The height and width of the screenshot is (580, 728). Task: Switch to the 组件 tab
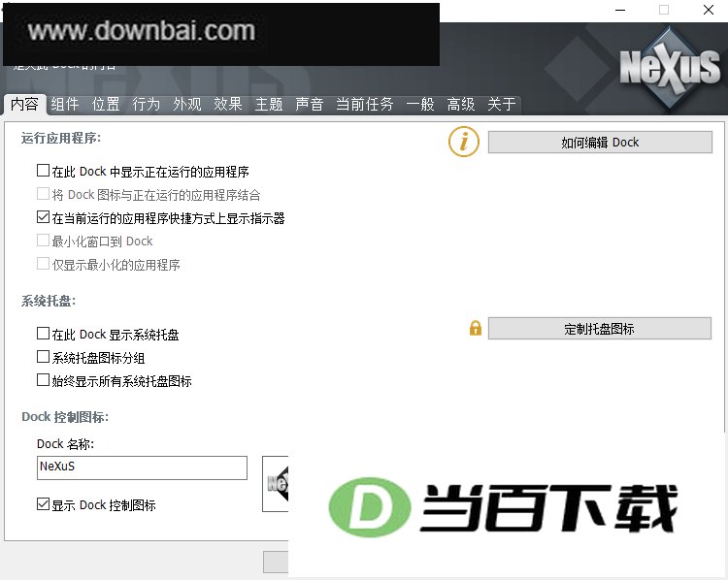click(65, 104)
